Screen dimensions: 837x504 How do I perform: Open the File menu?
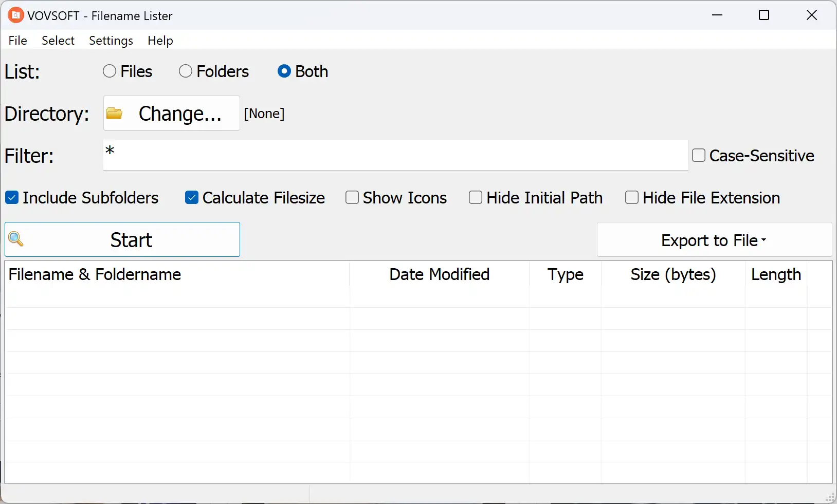click(x=18, y=40)
